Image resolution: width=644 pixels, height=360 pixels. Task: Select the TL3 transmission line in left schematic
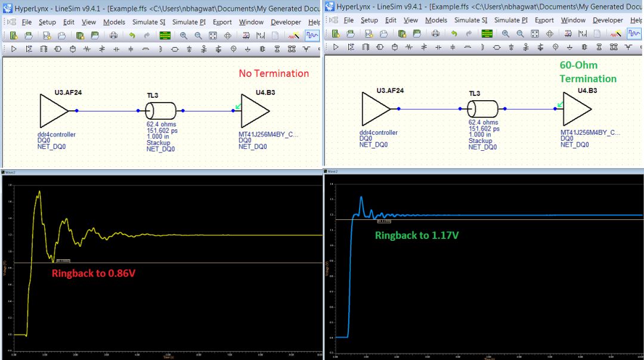160,111
